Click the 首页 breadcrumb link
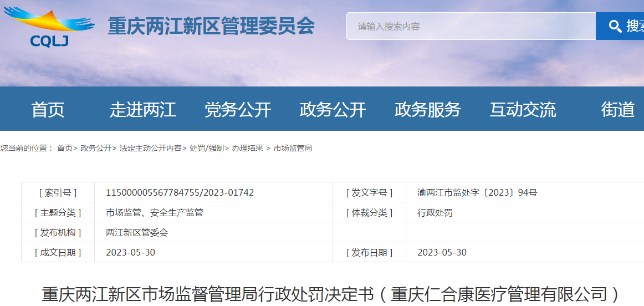Image resolution: width=644 pixels, height=306 pixels. (x=65, y=148)
